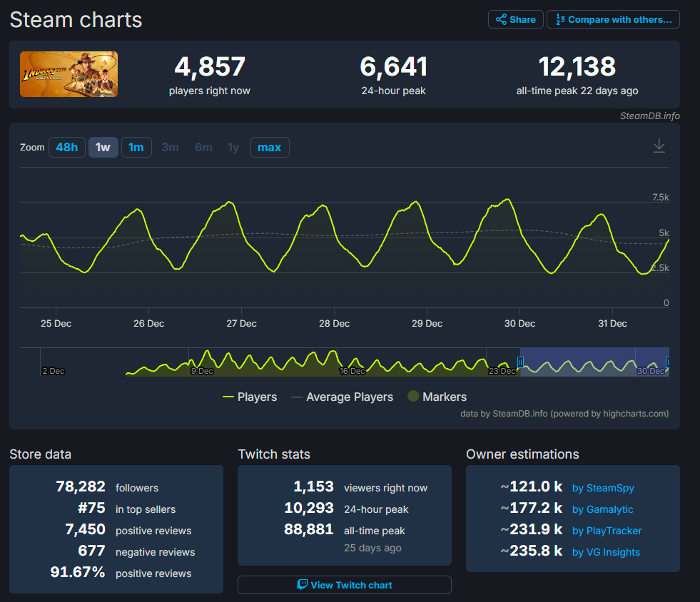Click View Twitch chart button
This screenshot has width=700, height=602.
(x=345, y=585)
